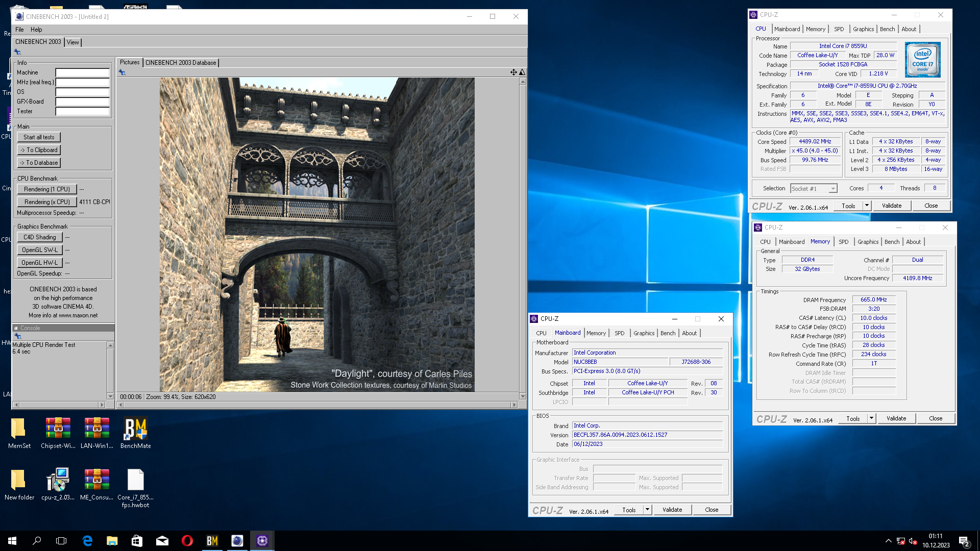Run C4D Shading benchmark

click(40, 237)
